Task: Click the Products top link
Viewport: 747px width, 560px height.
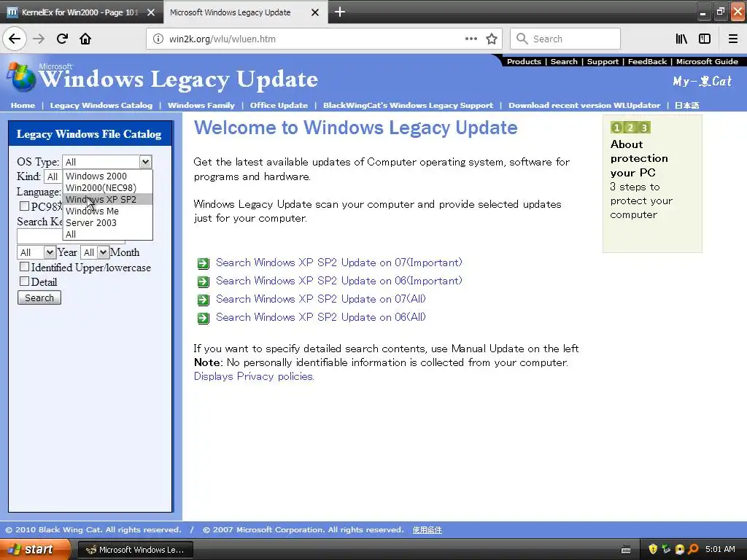Action: 524,61
